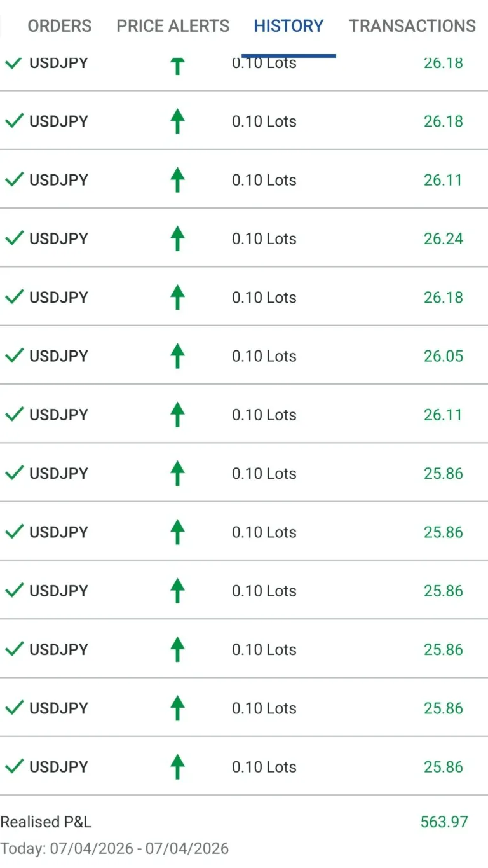Screen dimensions: 488x868
Task: Click the checkmark icon on the 26.24 trade
Action: (x=14, y=238)
